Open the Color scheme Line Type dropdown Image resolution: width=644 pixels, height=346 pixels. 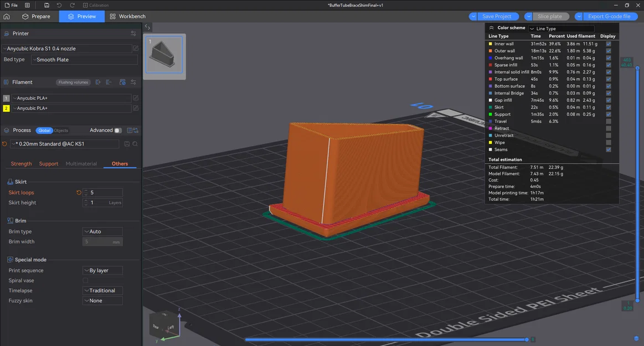[561, 29]
